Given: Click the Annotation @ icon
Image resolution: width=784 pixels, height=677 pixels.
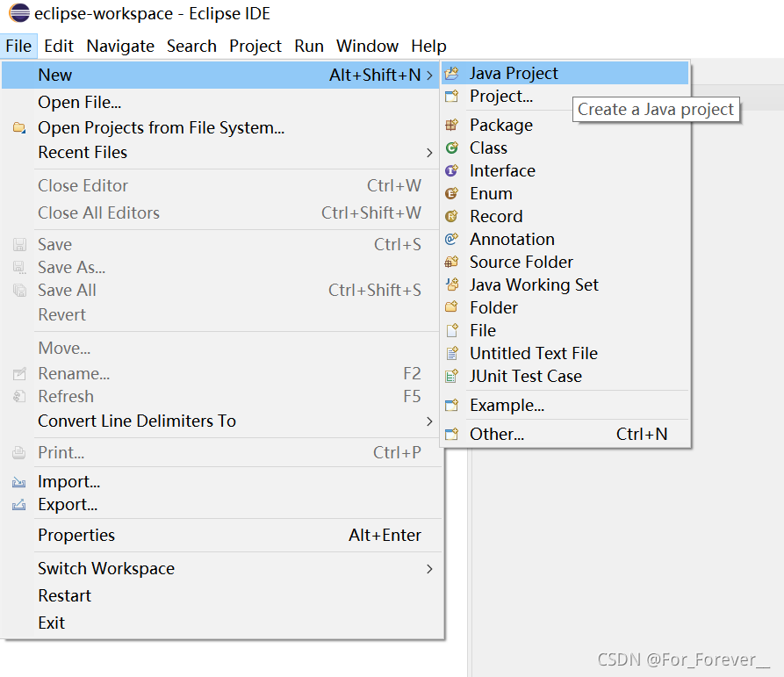Looking at the screenshot, I should coord(451,239).
